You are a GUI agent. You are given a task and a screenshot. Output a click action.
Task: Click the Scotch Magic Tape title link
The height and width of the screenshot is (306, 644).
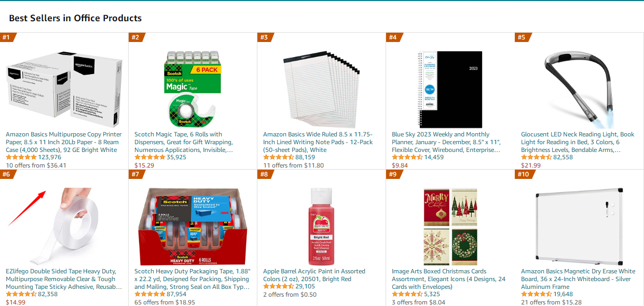click(x=185, y=142)
